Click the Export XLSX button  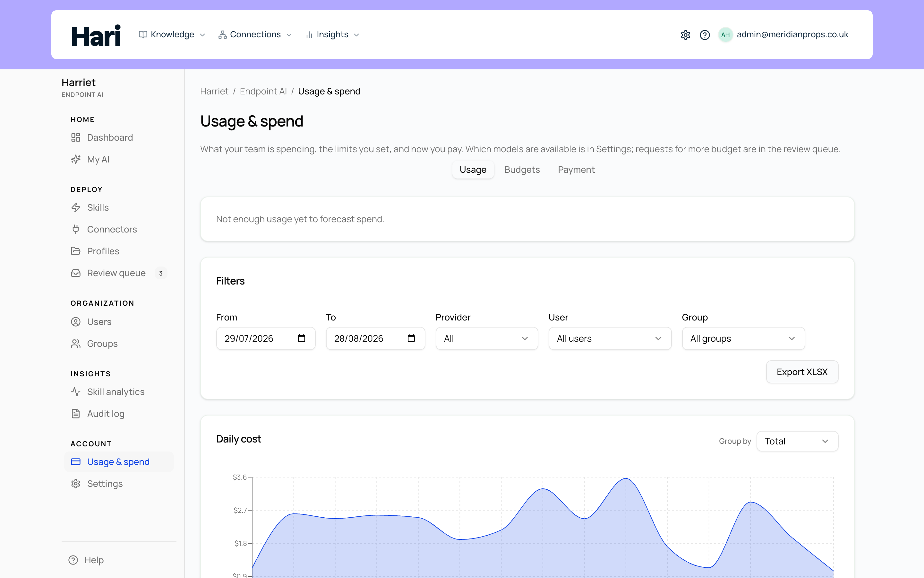(802, 372)
